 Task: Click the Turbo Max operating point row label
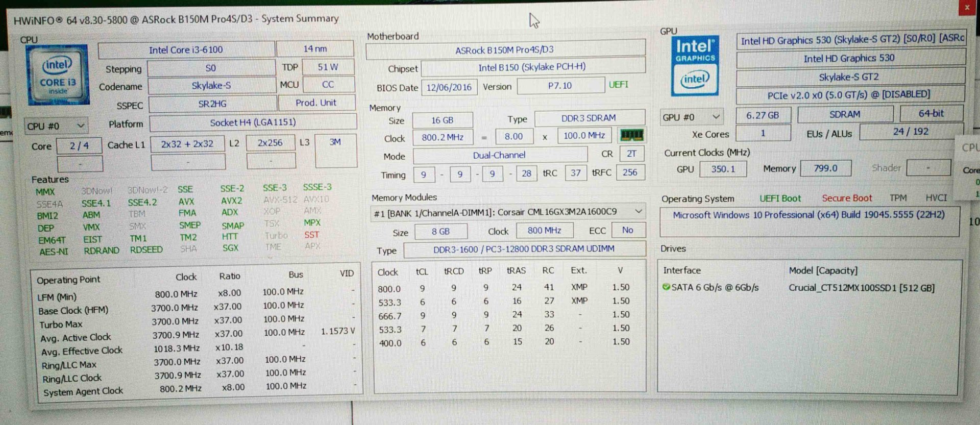point(61,324)
